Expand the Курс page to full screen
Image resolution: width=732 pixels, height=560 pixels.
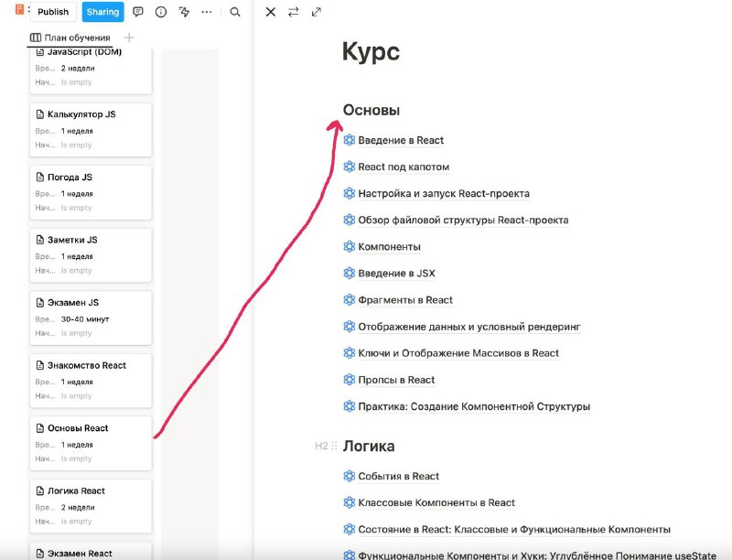317,12
